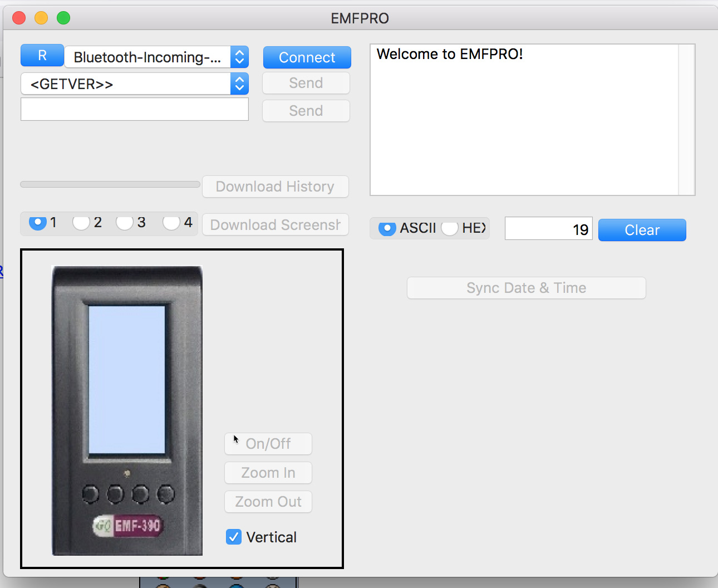The height and width of the screenshot is (588, 718).
Task: Open the <GETVER>> command dropdown
Action: [x=135, y=84]
